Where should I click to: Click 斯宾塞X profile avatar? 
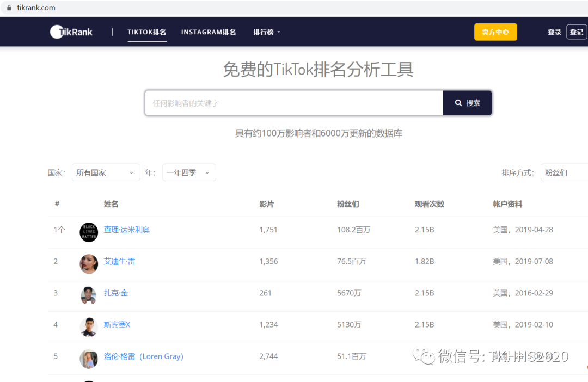[x=89, y=327]
